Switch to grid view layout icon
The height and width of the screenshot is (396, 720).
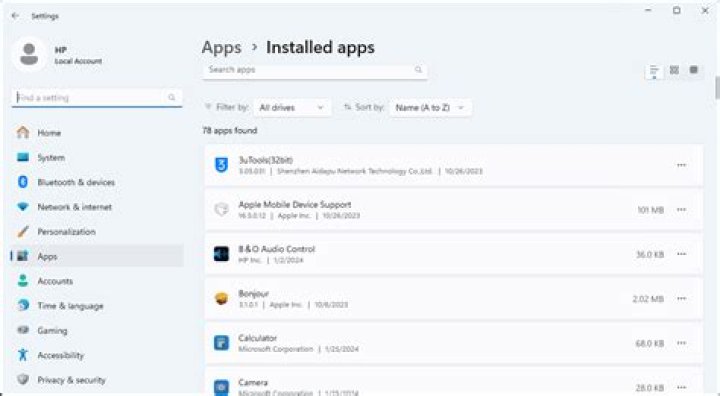point(674,70)
